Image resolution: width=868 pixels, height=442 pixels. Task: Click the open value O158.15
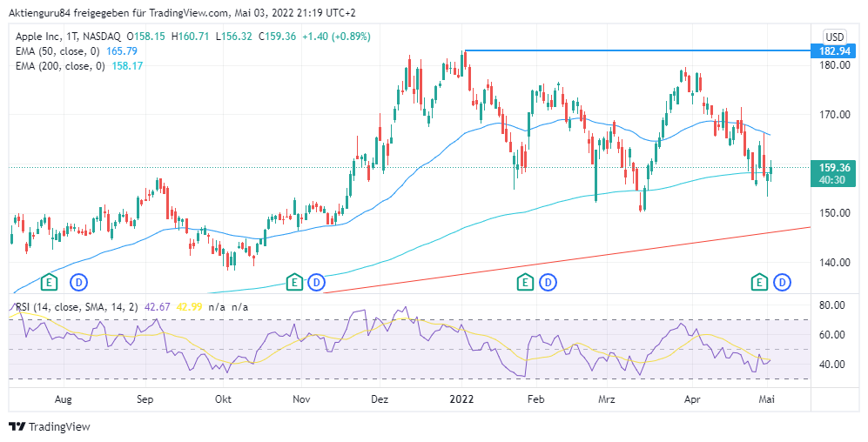tap(145, 37)
